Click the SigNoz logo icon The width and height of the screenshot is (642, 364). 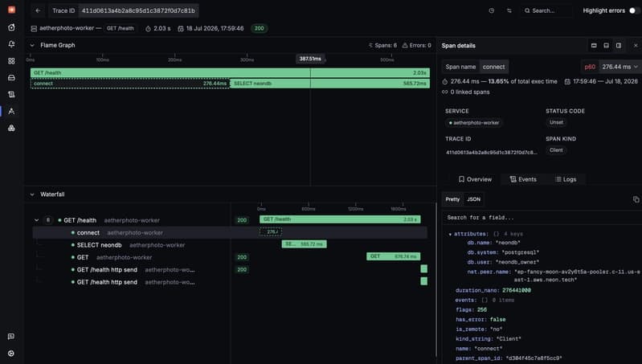coord(11,10)
